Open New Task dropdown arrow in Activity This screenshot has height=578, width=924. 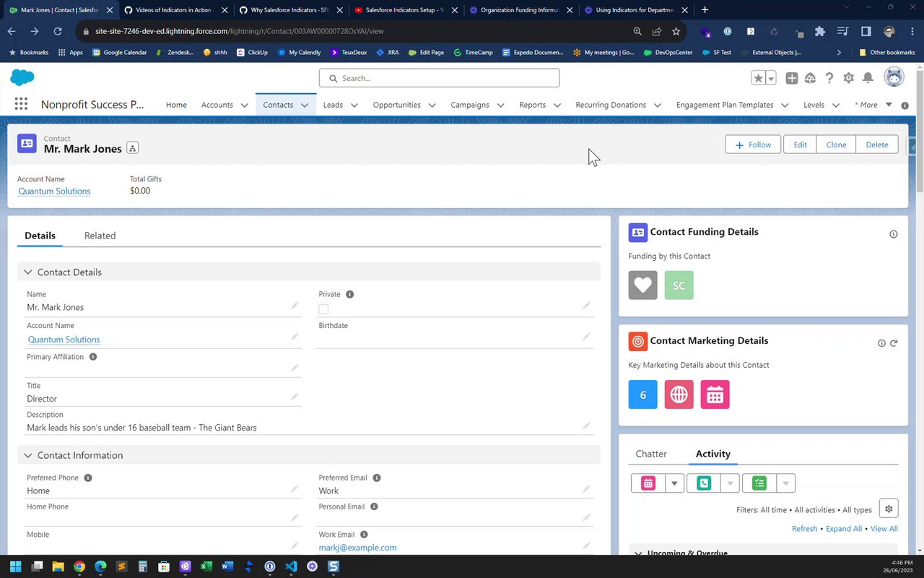[x=785, y=483]
